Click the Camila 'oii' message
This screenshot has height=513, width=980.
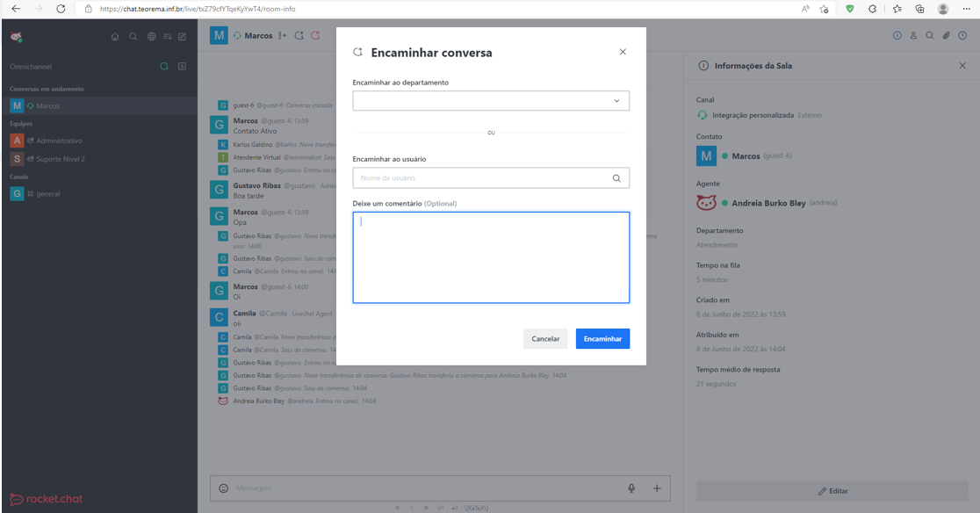[x=237, y=323]
